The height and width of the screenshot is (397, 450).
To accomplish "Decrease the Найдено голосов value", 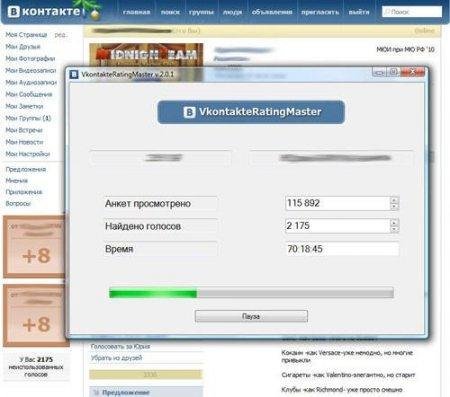I will pyautogui.click(x=394, y=229).
